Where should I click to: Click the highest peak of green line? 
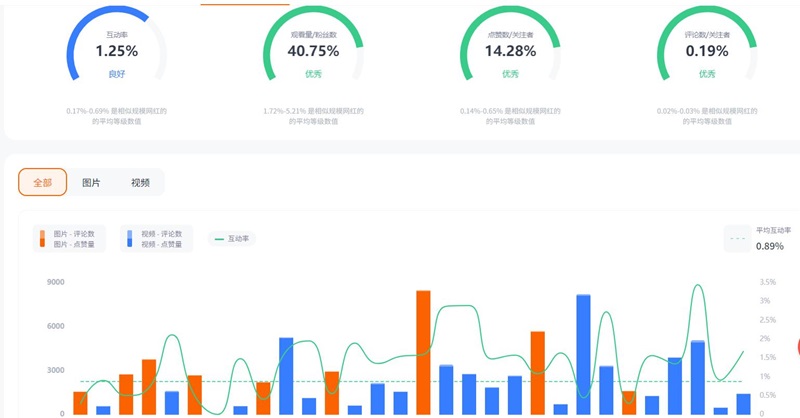click(x=698, y=286)
